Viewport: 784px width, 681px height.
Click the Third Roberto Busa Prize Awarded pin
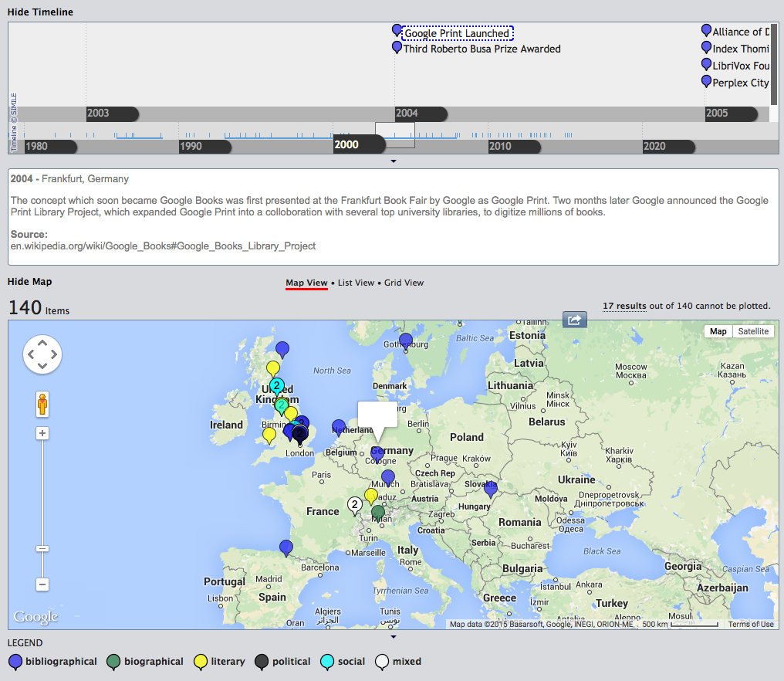pos(397,48)
